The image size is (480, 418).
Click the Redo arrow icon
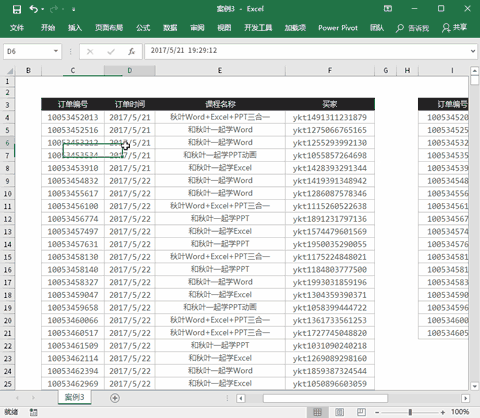coord(53,9)
